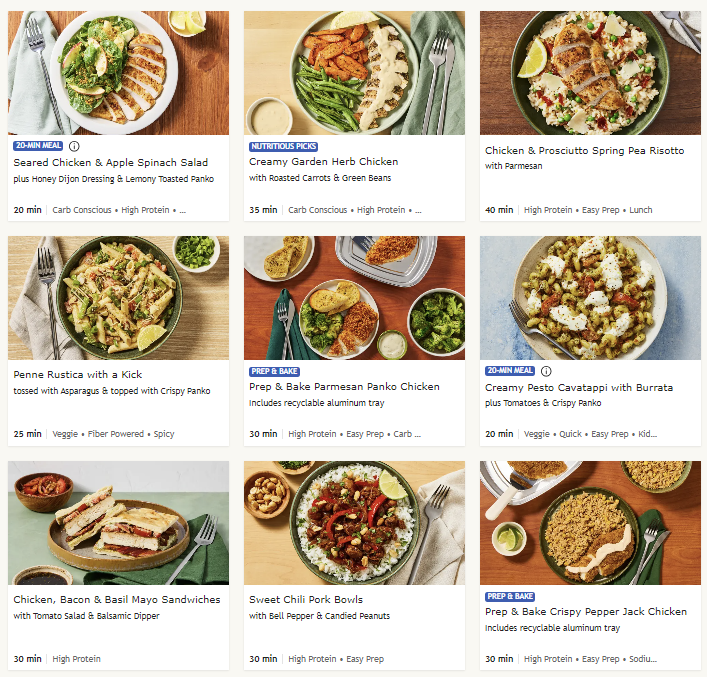Click the Creamy Garden Herb Chicken title
This screenshot has height=677, width=707.
tap(323, 162)
